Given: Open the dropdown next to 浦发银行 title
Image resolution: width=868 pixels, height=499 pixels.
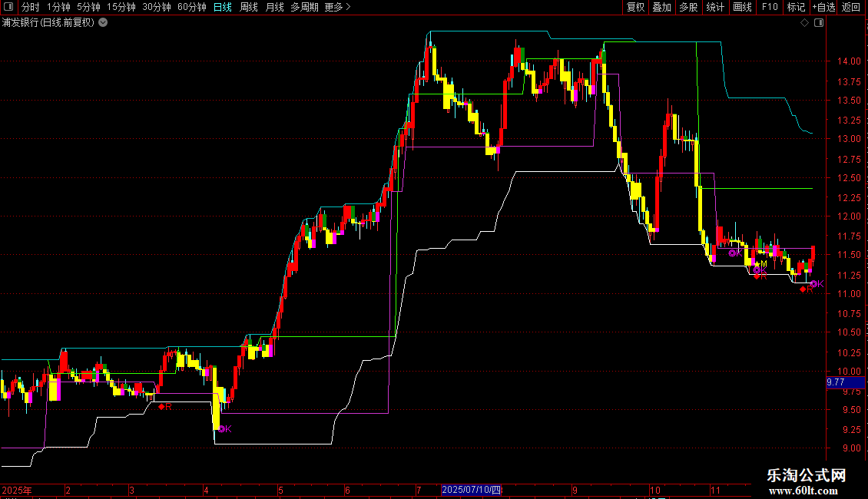Looking at the screenshot, I should (x=103, y=23).
